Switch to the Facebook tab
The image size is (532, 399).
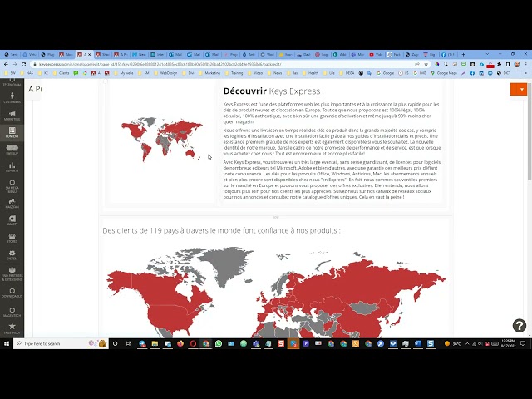[x=449, y=54]
